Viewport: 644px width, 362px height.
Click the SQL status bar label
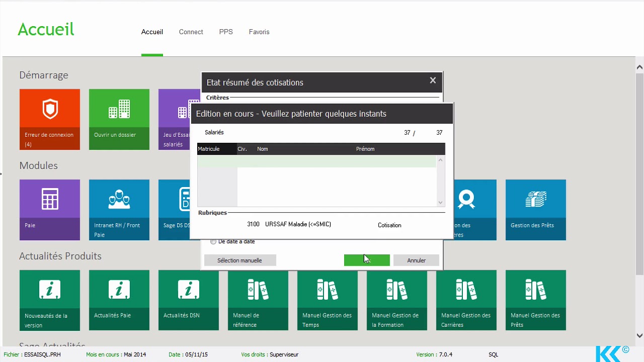(493, 354)
